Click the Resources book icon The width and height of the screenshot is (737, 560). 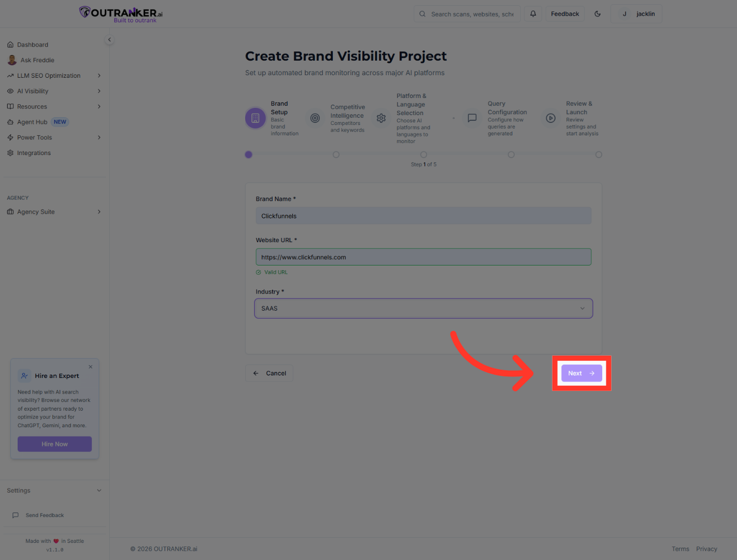tap(10, 107)
